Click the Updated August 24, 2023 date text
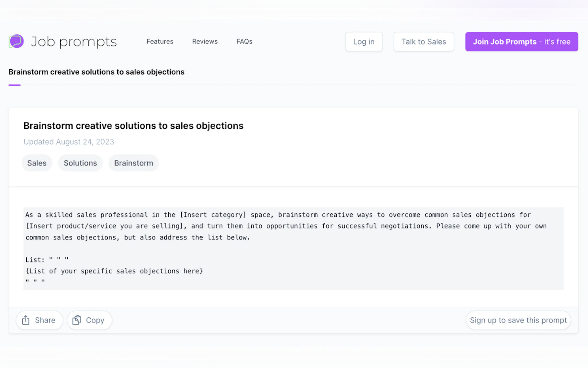588x368 pixels. [69, 142]
